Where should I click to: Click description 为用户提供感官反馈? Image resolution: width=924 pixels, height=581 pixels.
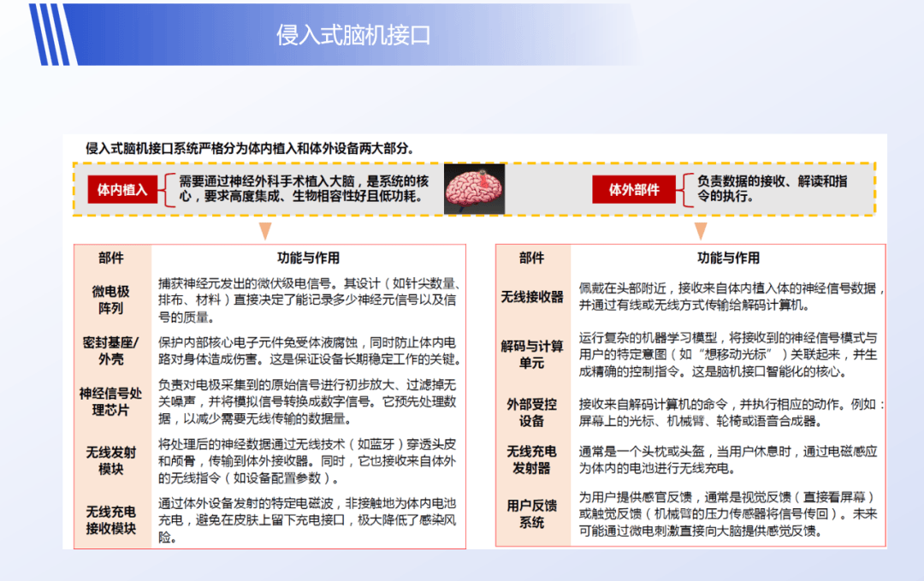point(728,513)
